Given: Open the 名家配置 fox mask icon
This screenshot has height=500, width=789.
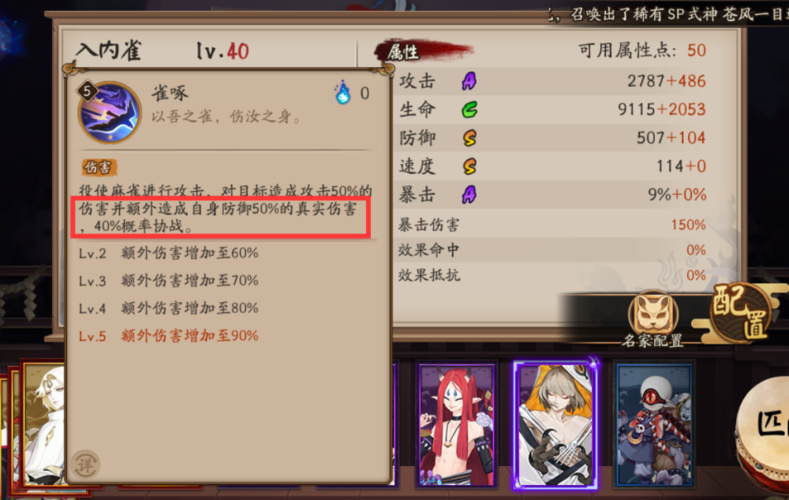Looking at the screenshot, I should [x=653, y=314].
